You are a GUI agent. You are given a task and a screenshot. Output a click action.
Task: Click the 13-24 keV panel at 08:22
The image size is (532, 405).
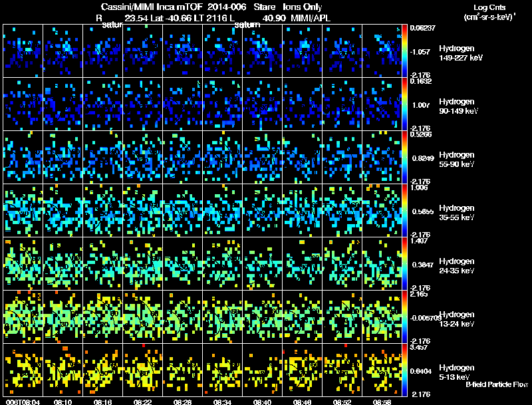click(143, 317)
